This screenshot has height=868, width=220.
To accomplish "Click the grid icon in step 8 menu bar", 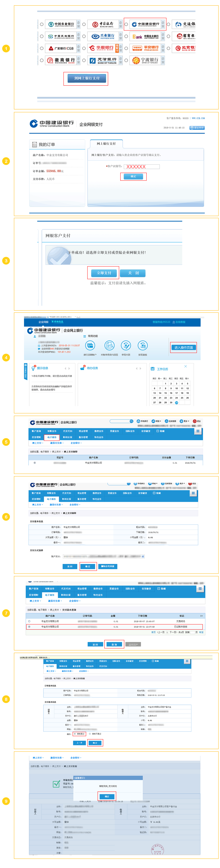I will point(187,661).
